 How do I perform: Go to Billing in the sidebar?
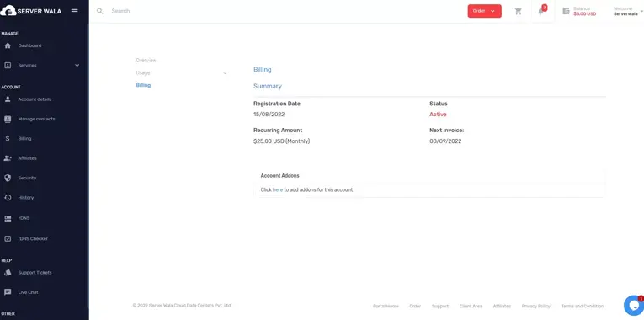pos(24,138)
